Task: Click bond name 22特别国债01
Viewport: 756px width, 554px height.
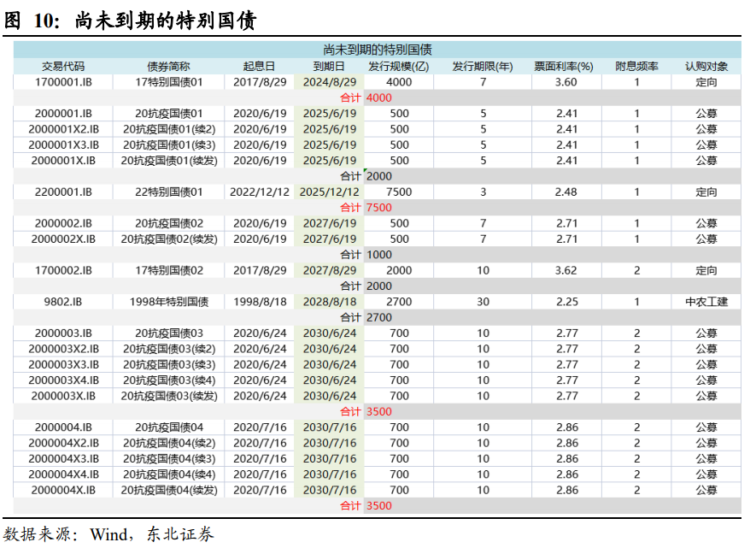Action: (x=169, y=192)
